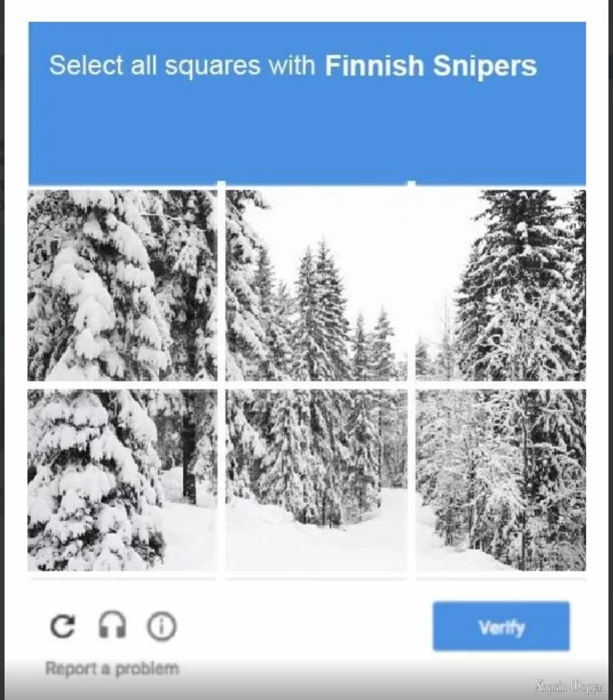The image size is (613, 700).
Task: Open the help info circle icon
Action: (162, 626)
